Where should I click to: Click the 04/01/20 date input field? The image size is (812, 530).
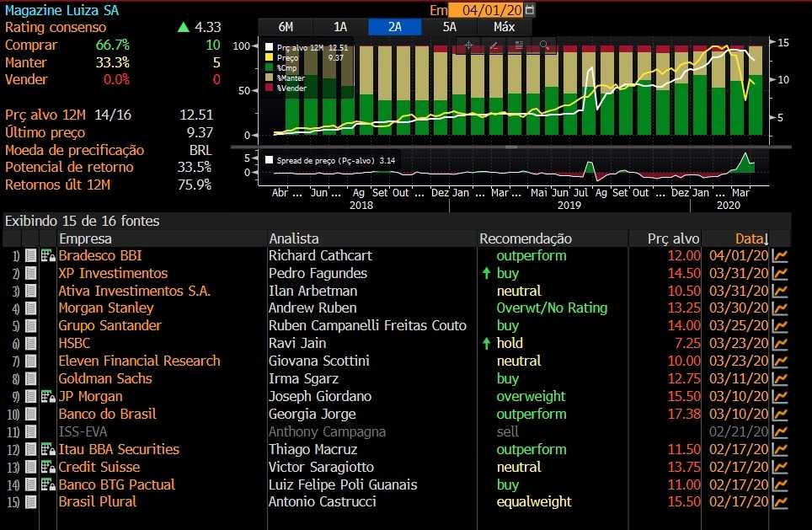click(487, 10)
